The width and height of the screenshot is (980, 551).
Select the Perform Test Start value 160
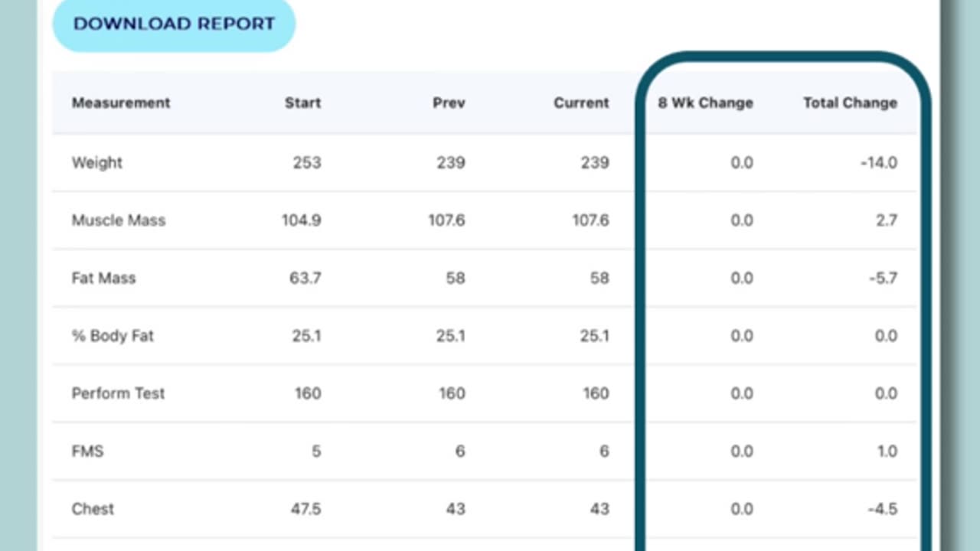(309, 393)
